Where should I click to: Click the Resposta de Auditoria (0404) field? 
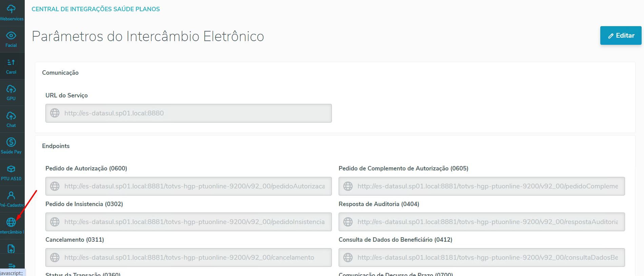[x=482, y=222]
